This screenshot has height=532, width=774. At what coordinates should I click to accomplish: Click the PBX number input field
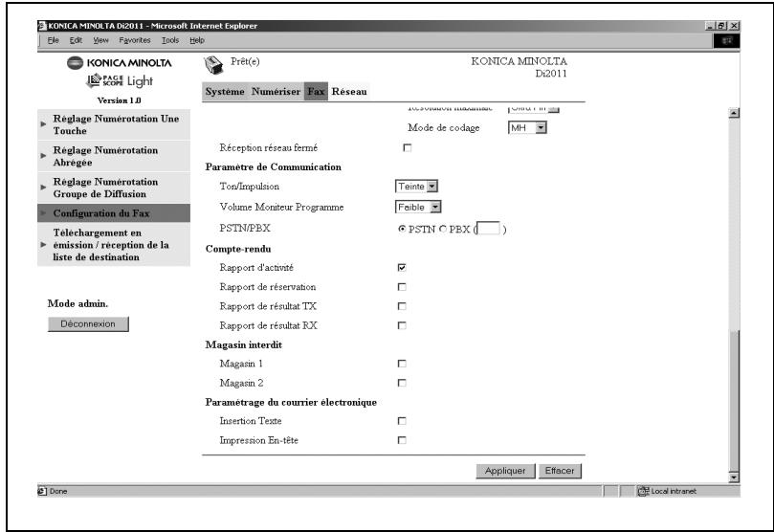coord(489,229)
